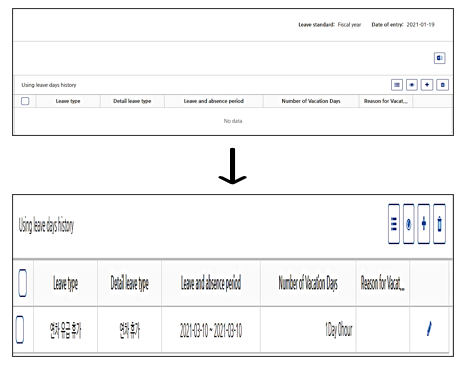
Task: Click 'Reason for Vacat...' header in enlarged table
Action: click(383, 283)
